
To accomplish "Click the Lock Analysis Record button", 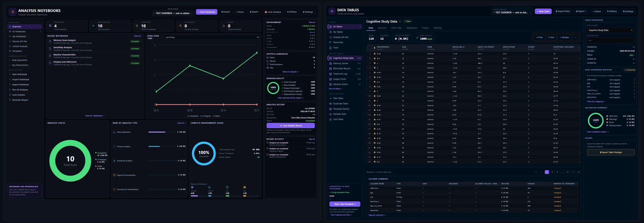I will pyautogui.click(x=291, y=125).
